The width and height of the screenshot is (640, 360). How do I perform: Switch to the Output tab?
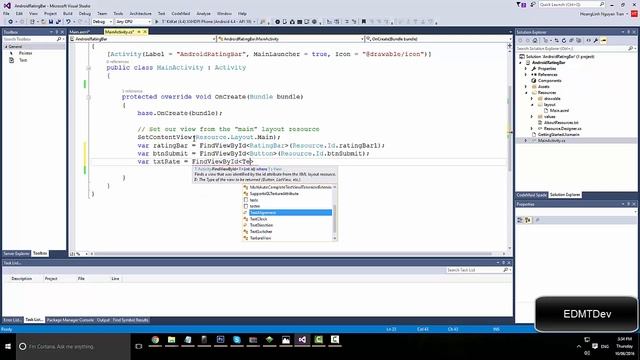(103, 320)
